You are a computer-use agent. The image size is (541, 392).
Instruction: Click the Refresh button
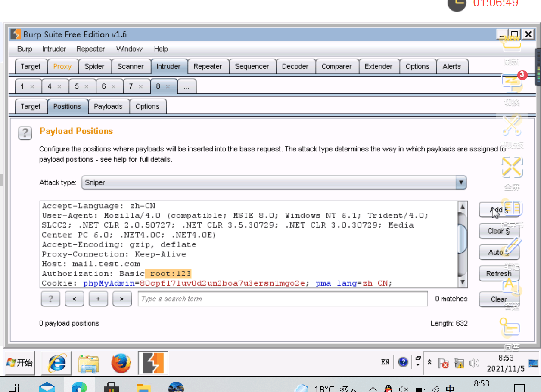pos(499,273)
